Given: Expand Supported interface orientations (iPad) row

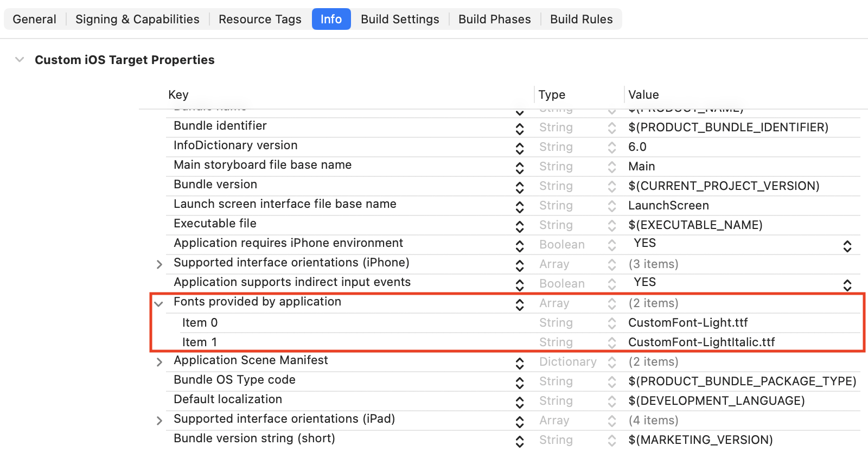Looking at the screenshot, I should pyautogui.click(x=159, y=421).
